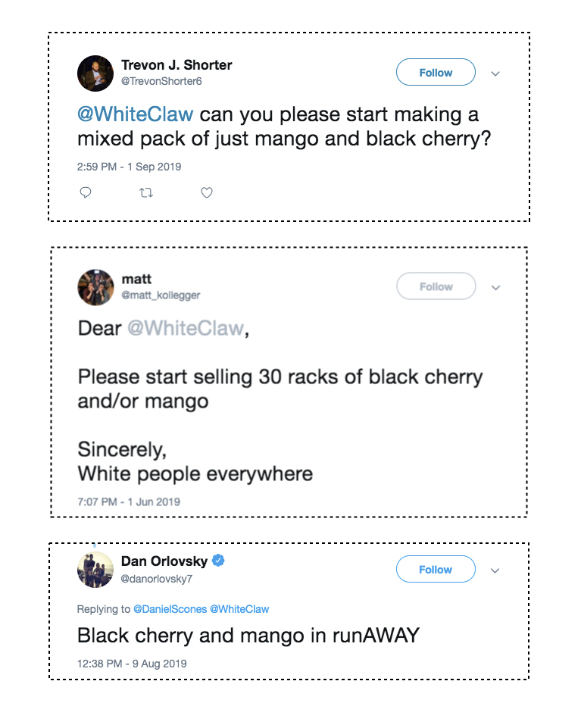Open the 12:38 PM - 9 Aug 2019 timestamp
Viewport: 581px width, 728px height.
click(x=132, y=664)
